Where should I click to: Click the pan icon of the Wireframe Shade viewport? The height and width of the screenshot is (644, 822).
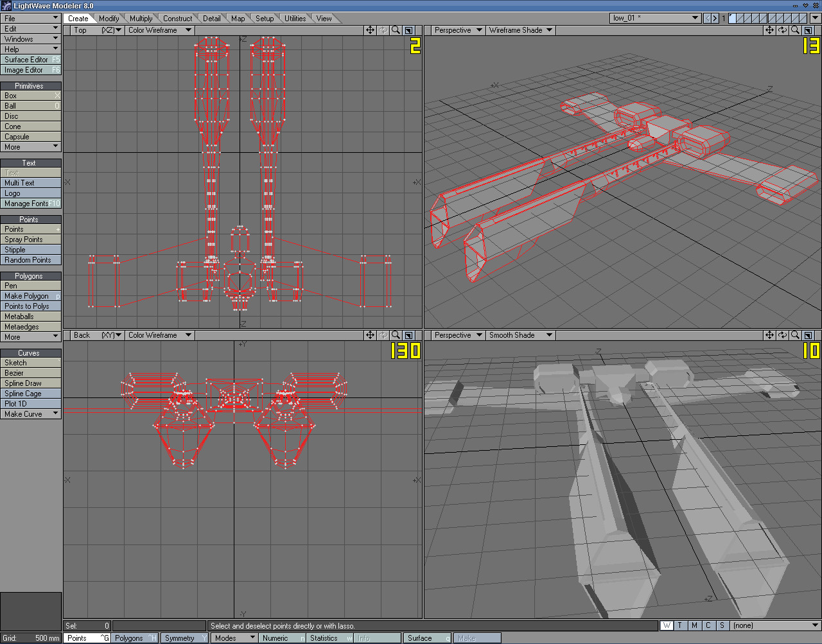[x=769, y=30]
